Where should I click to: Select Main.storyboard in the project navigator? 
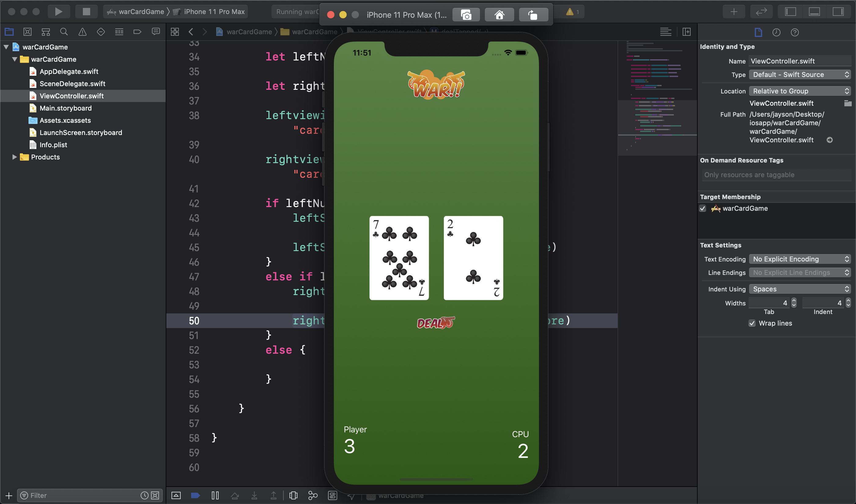(x=65, y=108)
